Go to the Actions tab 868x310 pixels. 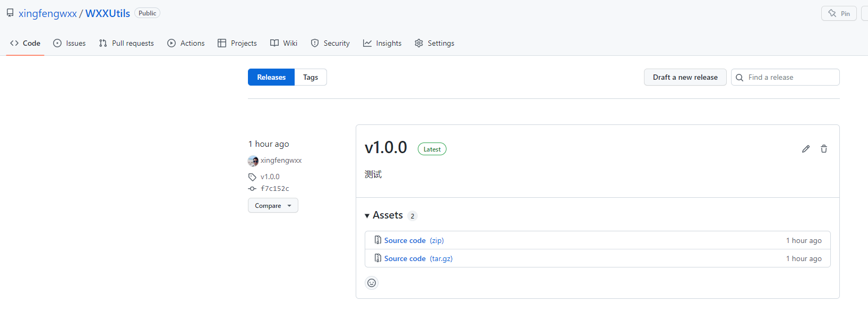[186, 43]
